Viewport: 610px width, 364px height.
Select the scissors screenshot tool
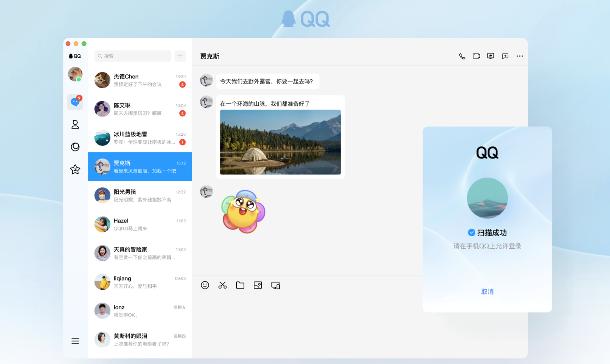[223, 285]
